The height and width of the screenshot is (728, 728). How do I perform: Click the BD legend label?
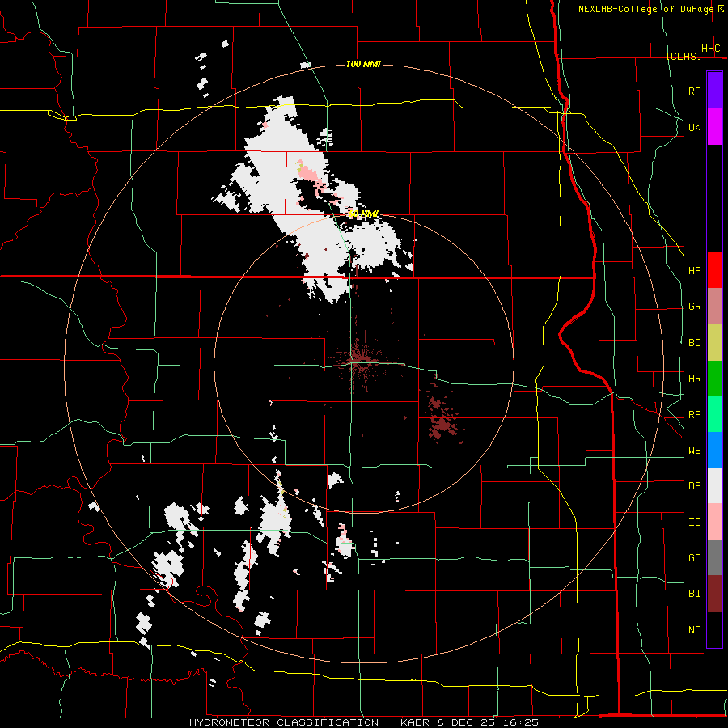694,343
